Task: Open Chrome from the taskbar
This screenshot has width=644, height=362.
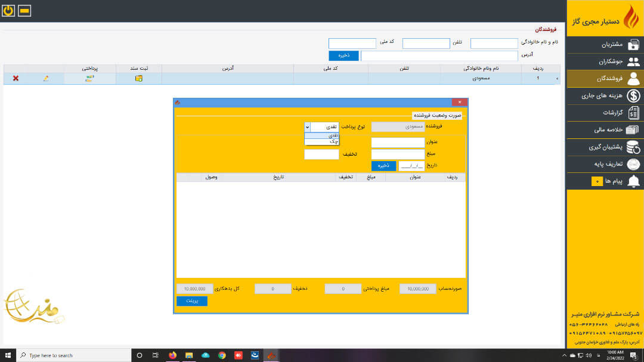Action: click(x=222, y=355)
